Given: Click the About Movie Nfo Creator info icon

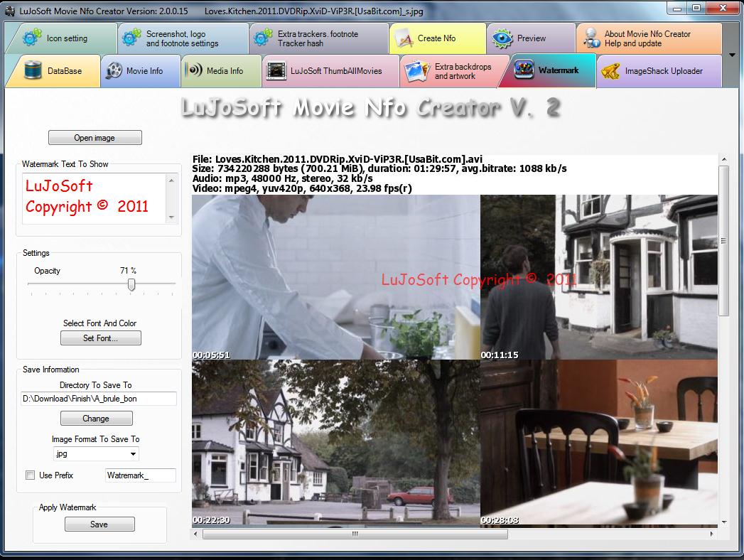Looking at the screenshot, I should 592,38.
